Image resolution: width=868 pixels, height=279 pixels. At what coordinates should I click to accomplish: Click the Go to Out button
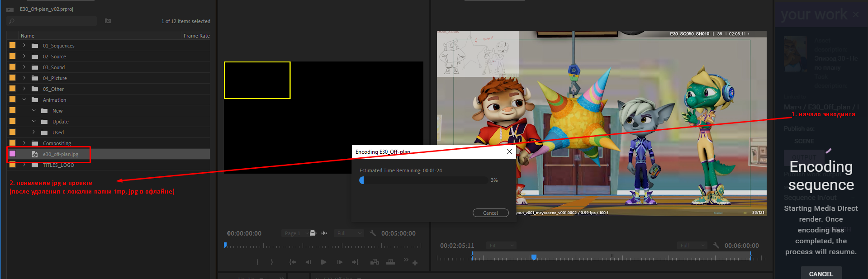[x=355, y=262]
